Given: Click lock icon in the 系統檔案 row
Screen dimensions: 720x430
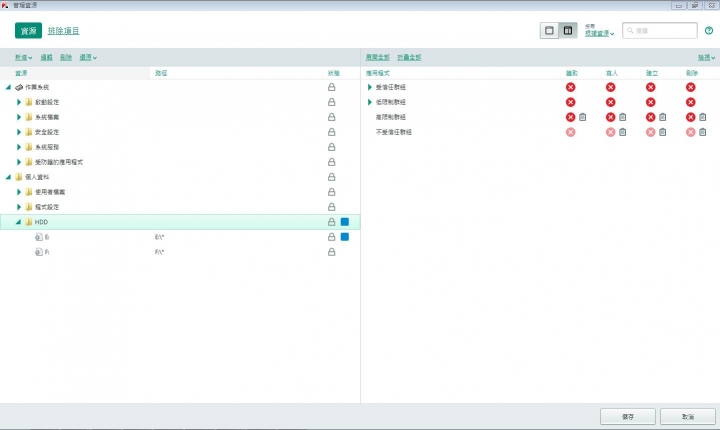Looking at the screenshot, I should coord(331,117).
